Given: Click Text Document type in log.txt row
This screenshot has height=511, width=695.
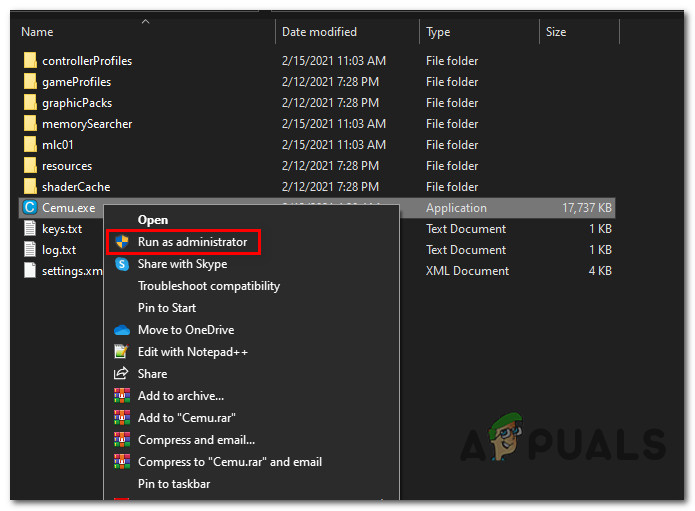Looking at the screenshot, I should [x=466, y=250].
